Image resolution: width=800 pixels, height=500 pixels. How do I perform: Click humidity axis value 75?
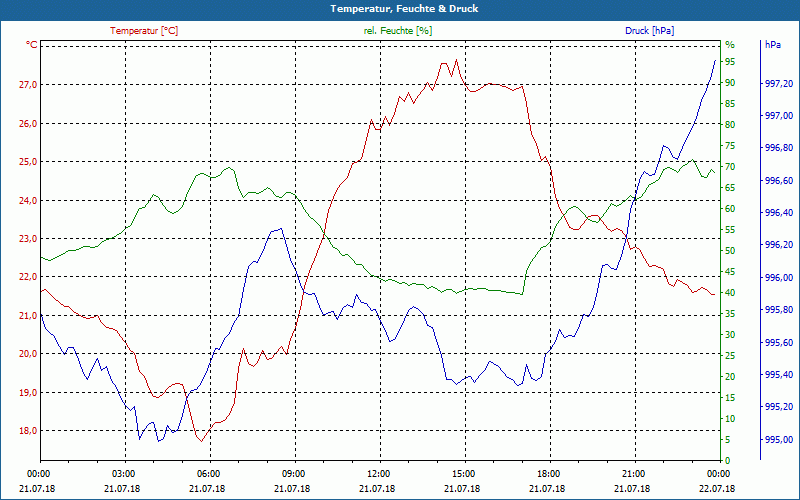click(730, 145)
